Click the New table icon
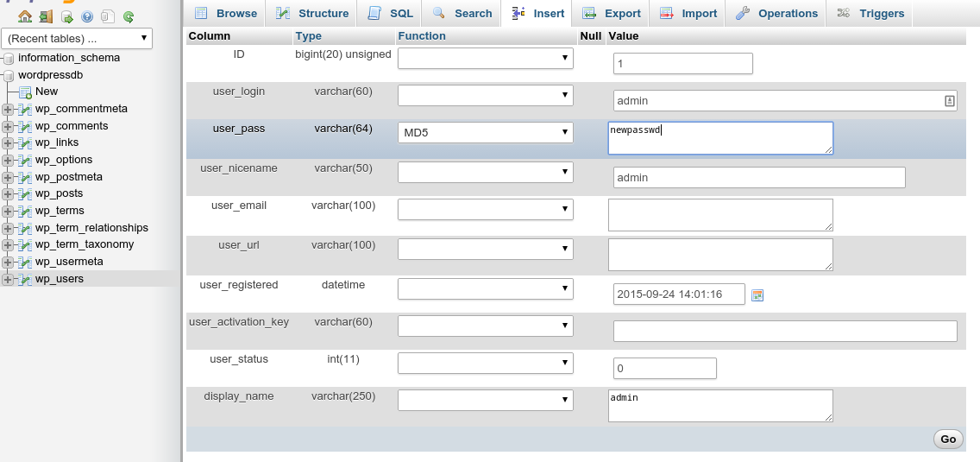 coord(26,92)
